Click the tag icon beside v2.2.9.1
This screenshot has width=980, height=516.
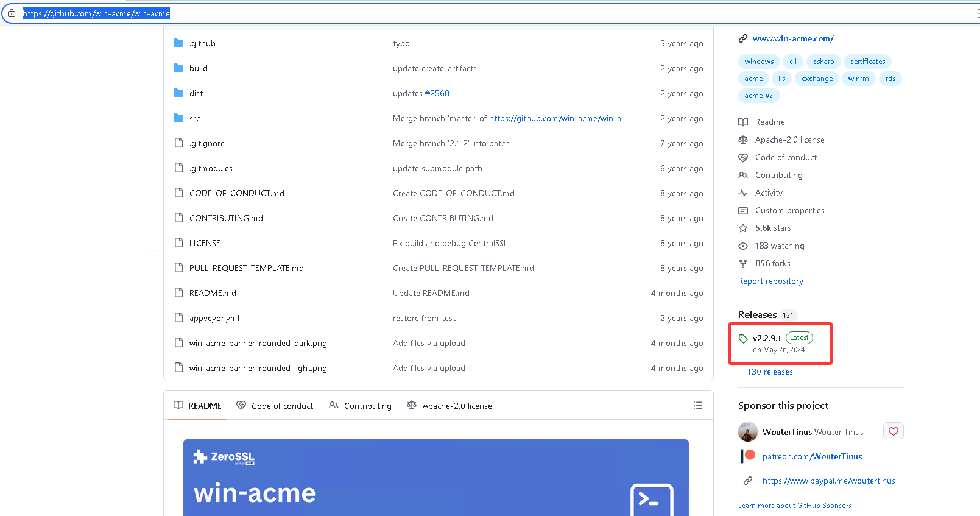tap(743, 339)
